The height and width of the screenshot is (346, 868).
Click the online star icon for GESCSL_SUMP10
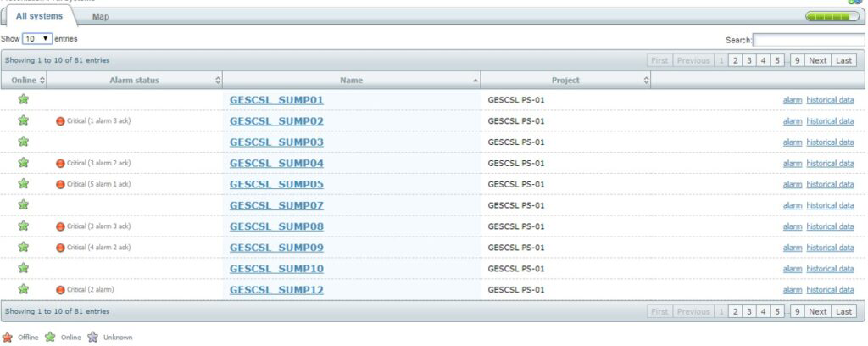pos(24,269)
